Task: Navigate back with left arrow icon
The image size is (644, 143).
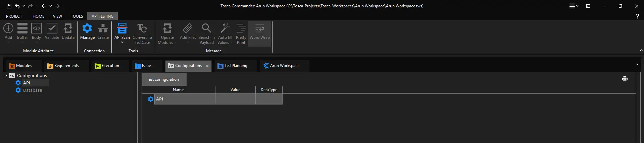Action: pos(44,6)
